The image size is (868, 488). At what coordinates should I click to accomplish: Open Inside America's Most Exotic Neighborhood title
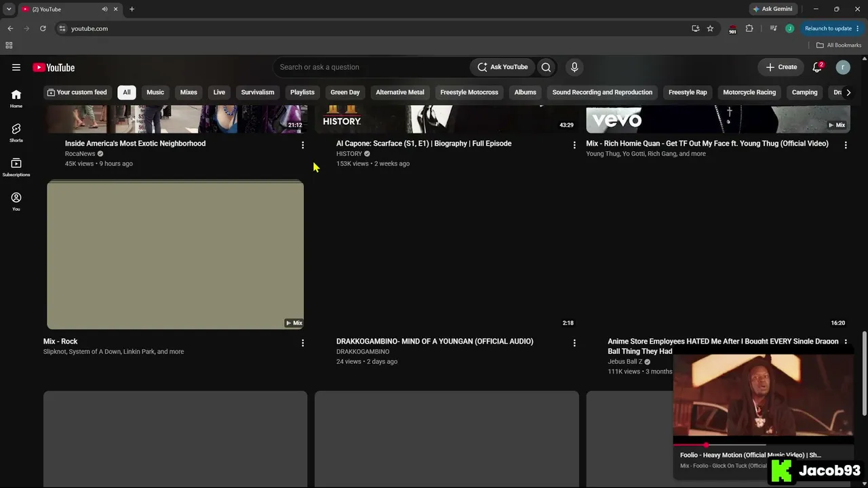[135, 144]
